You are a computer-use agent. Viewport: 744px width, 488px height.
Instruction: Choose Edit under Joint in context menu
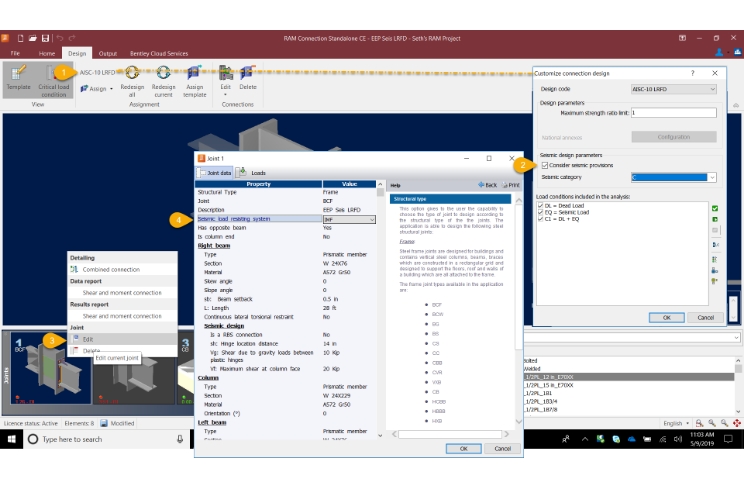point(122,339)
